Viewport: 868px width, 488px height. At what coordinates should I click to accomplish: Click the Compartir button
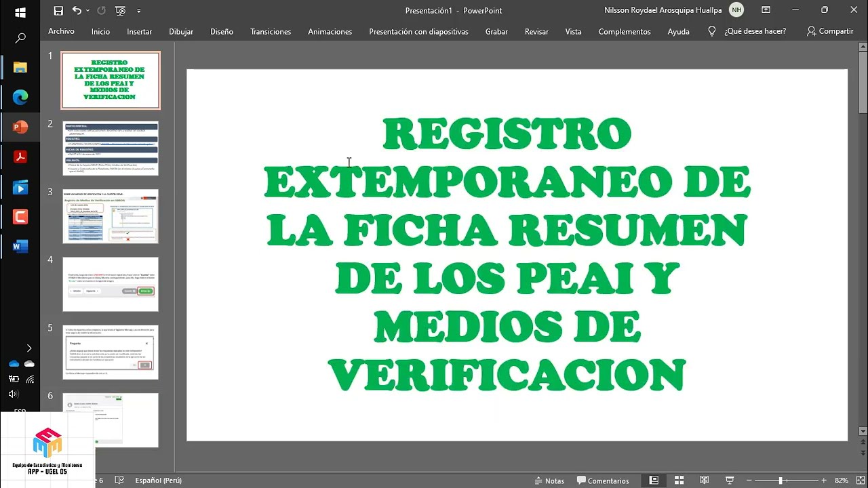click(x=829, y=31)
